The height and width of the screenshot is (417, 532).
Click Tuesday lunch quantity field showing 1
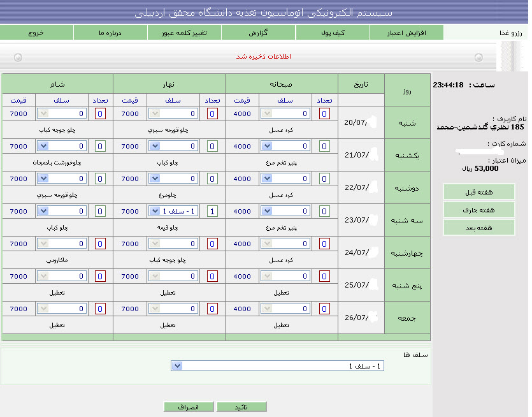[x=212, y=212]
